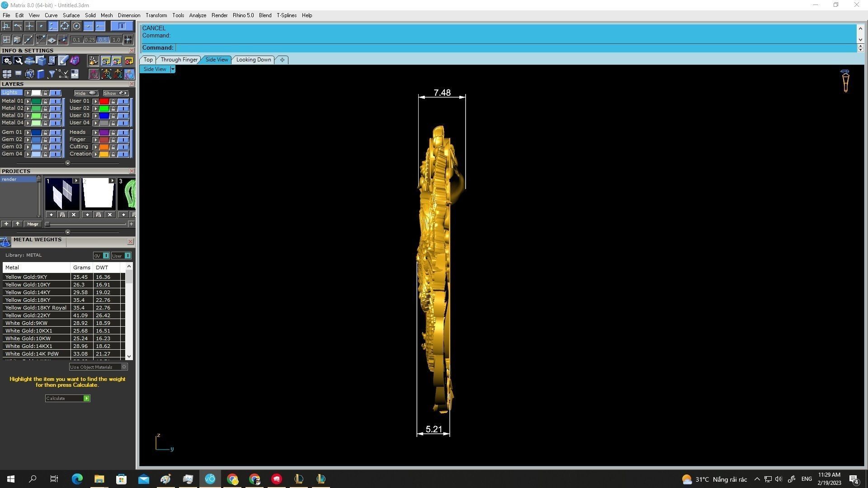Viewport: 868px width, 488px height.
Task: Open the notes pencil icon
Action: pos(63,61)
